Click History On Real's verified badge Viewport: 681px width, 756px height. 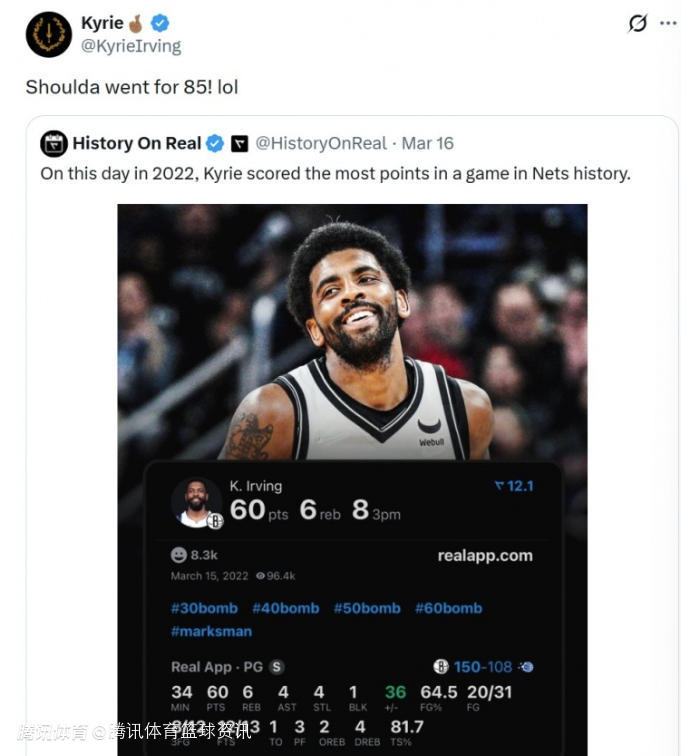[215, 143]
